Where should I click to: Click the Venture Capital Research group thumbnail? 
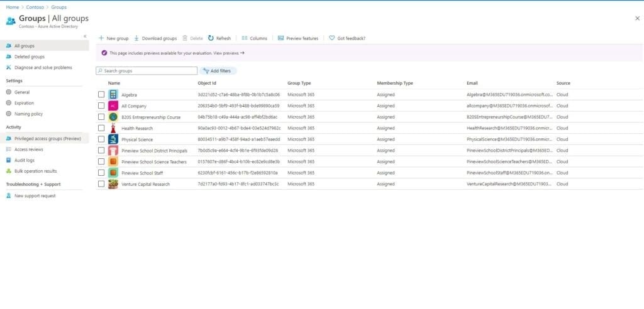point(113,184)
